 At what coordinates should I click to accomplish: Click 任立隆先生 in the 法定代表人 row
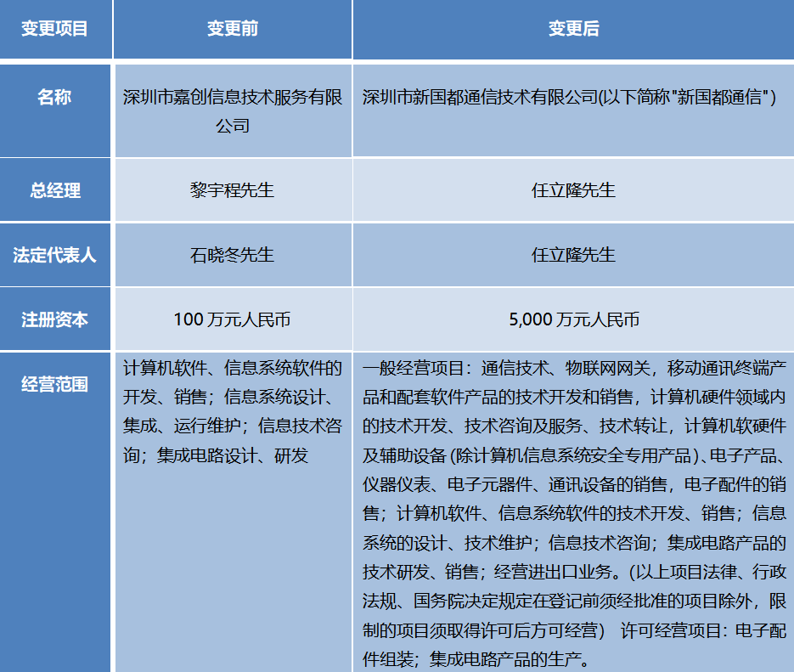coord(573,255)
